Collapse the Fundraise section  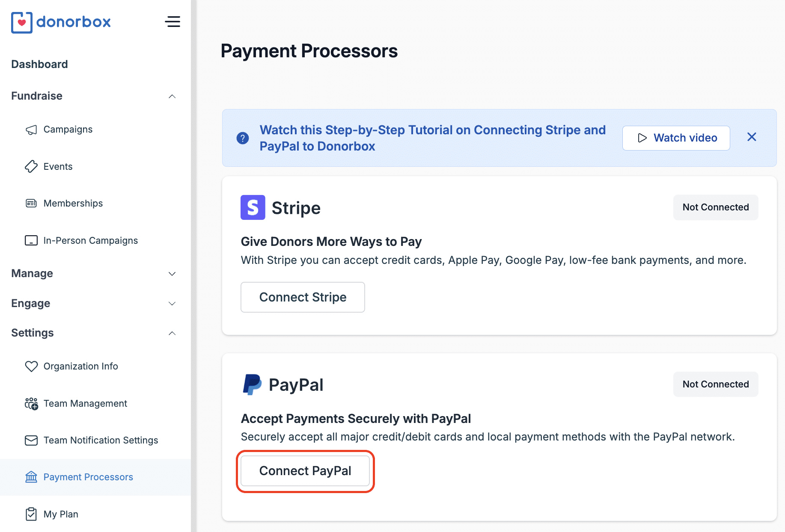(172, 96)
